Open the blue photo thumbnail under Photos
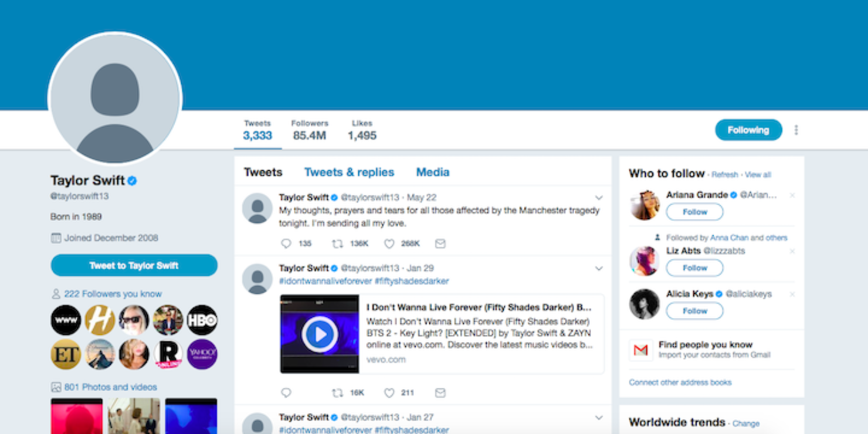 coord(191,416)
